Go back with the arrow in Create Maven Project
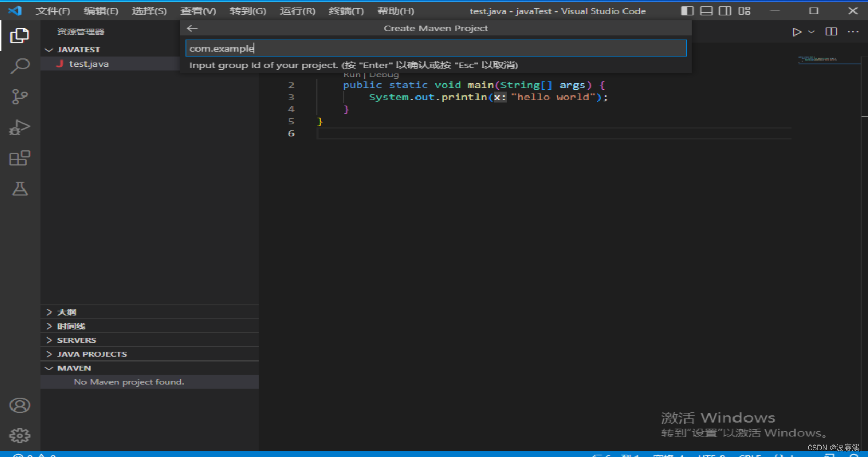The image size is (868, 457). [x=192, y=28]
